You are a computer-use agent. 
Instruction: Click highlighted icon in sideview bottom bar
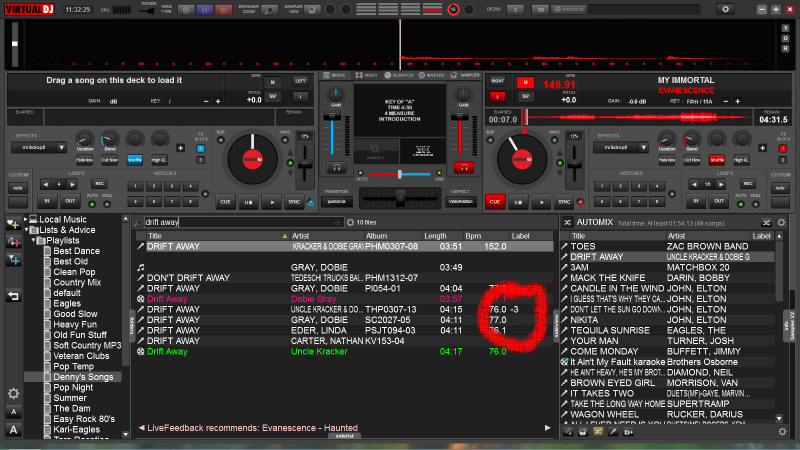tap(598, 432)
